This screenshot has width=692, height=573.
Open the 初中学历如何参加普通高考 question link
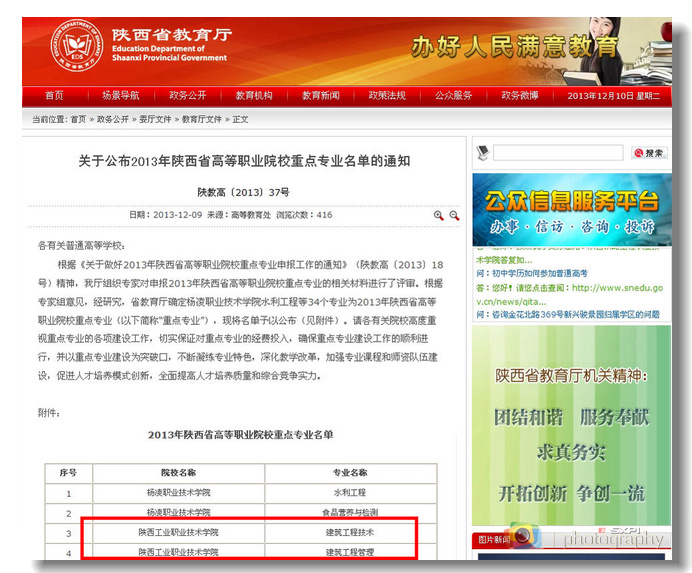tap(537, 273)
